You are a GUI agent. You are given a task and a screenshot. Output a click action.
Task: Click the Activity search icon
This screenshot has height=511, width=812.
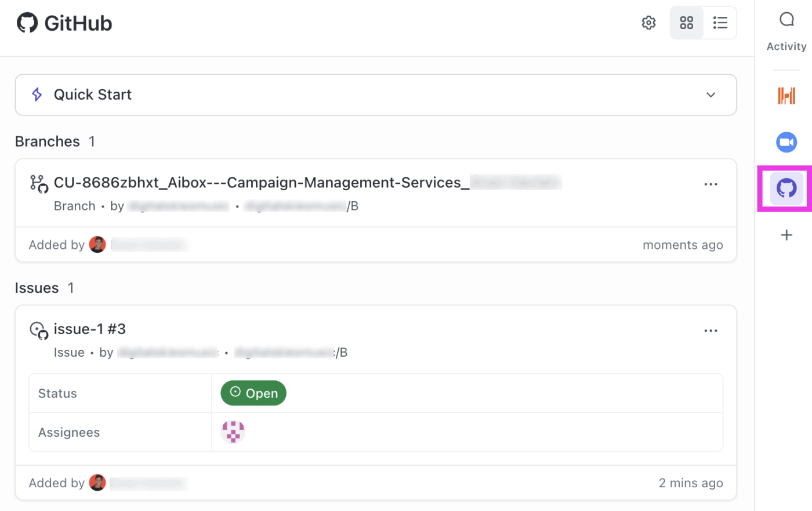[x=786, y=19]
